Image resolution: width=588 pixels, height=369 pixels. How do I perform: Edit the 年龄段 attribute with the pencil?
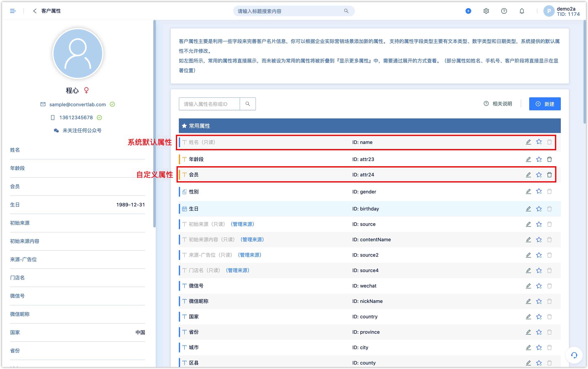[528, 159]
